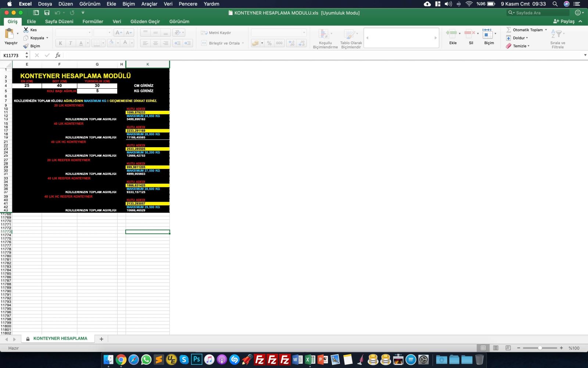Click the Kes scissors icon
Viewport: 588px width, 368px height.
pyautogui.click(x=26, y=30)
